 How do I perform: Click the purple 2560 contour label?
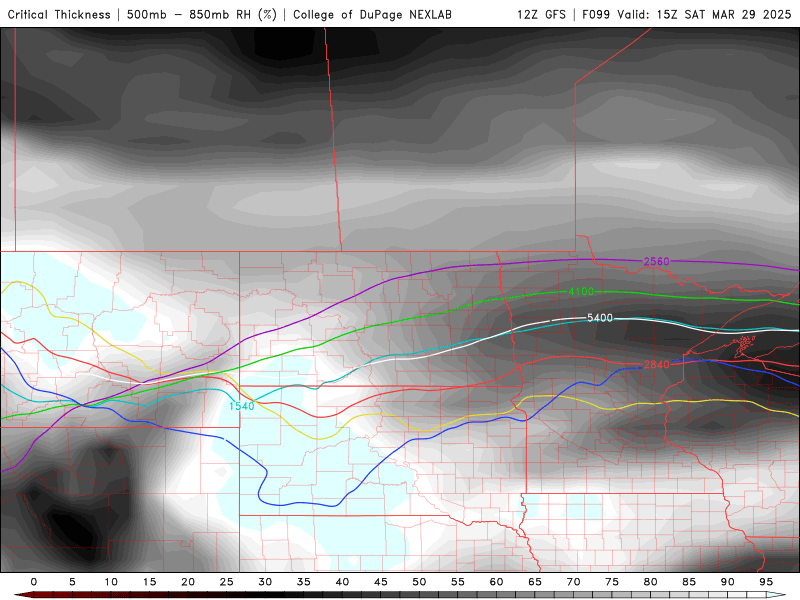[x=656, y=262]
